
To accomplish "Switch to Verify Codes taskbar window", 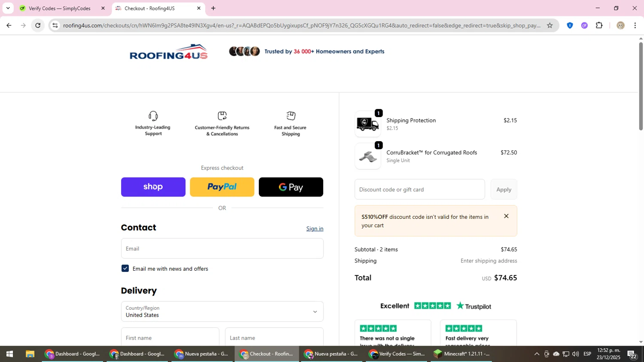I will [397, 354].
